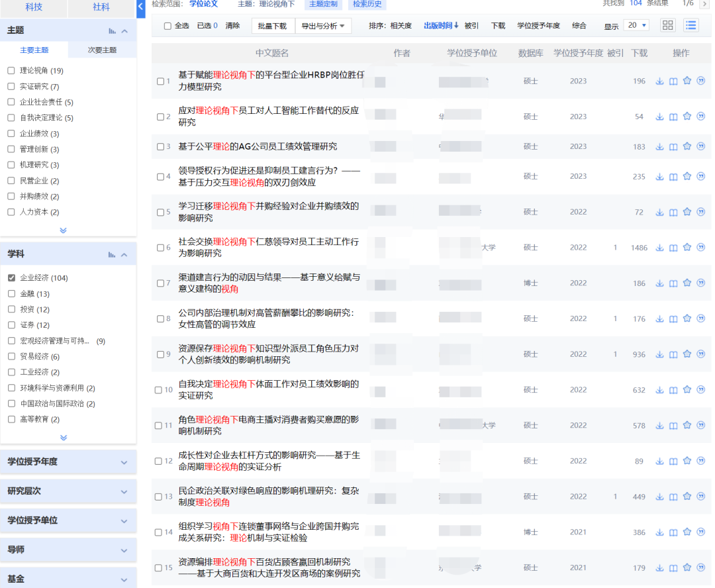Sort results by 被引 count
The width and height of the screenshot is (715, 588).
pyautogui.click(x=471, y=26)
